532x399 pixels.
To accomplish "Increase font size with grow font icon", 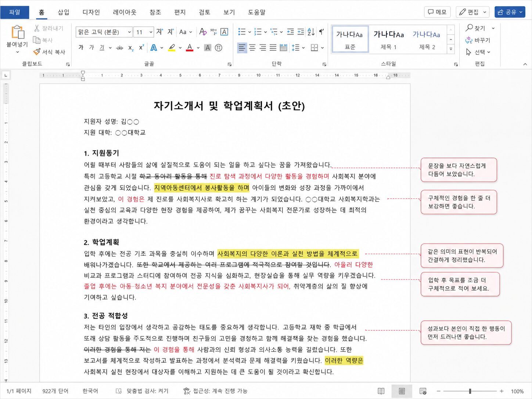I will pos(159,32).
